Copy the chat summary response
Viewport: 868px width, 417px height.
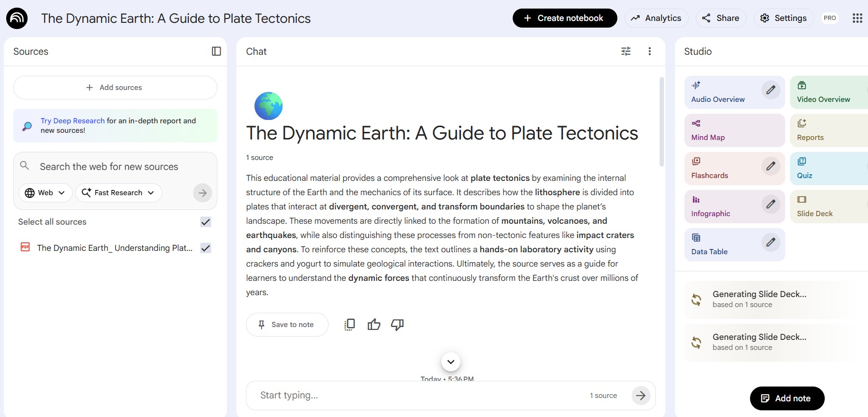coord(350,324)
